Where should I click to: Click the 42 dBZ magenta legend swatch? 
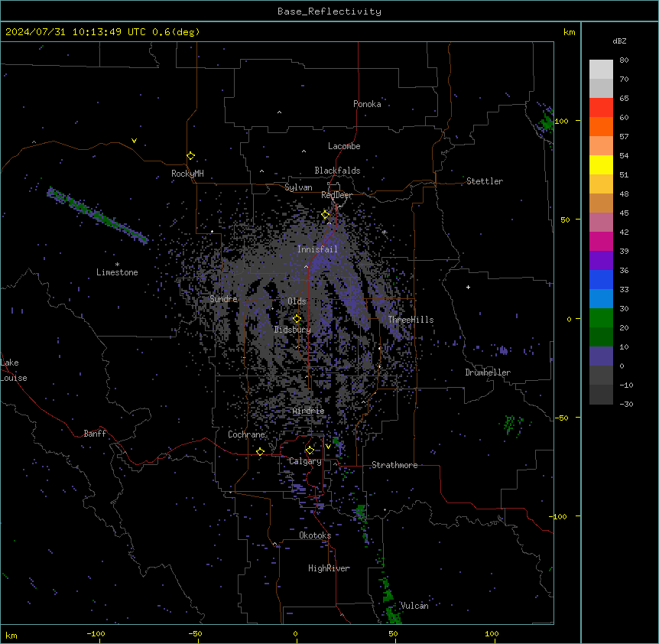(601, 241)
